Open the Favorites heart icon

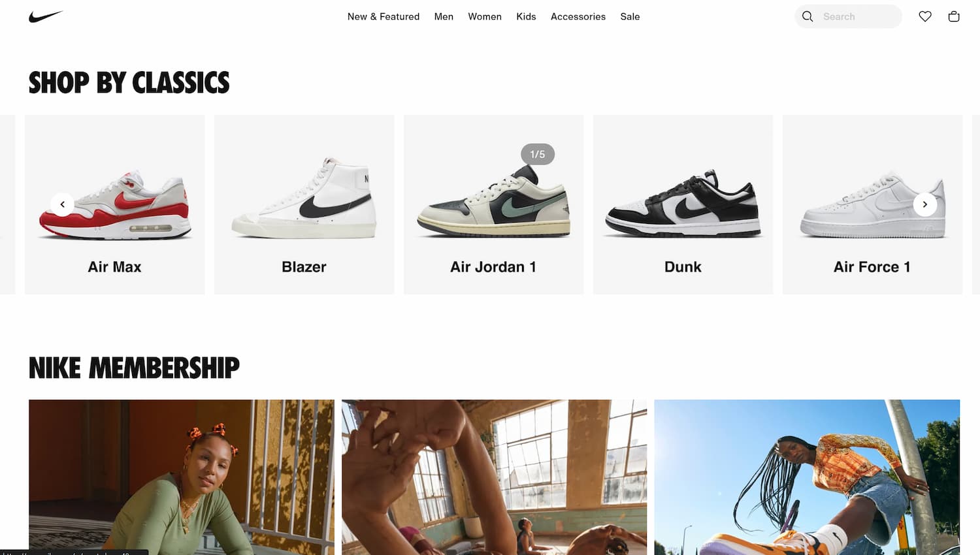point(925,16)
